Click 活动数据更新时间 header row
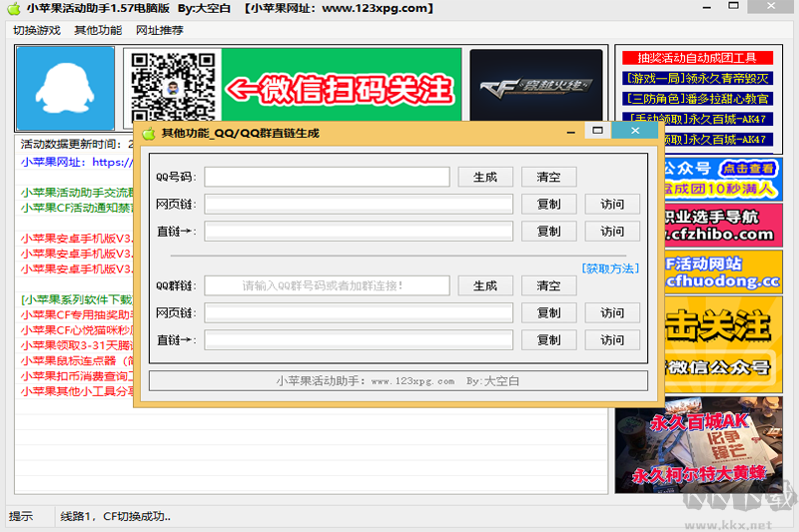 (76, 144)
